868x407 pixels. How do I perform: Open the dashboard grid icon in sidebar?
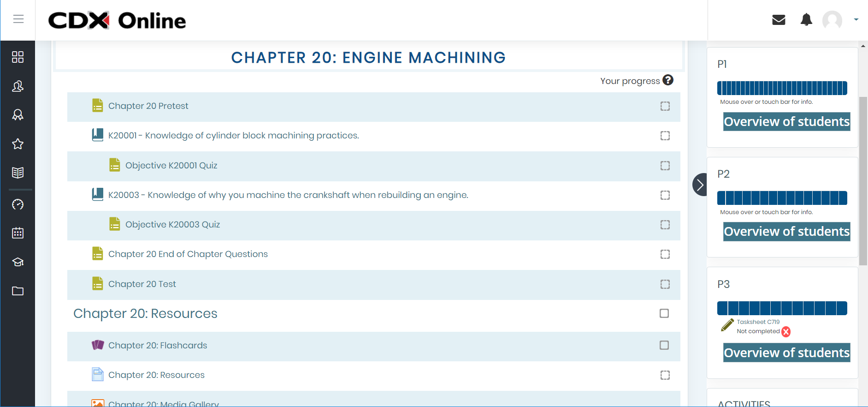pyautogui.click(x=18, y=57)
